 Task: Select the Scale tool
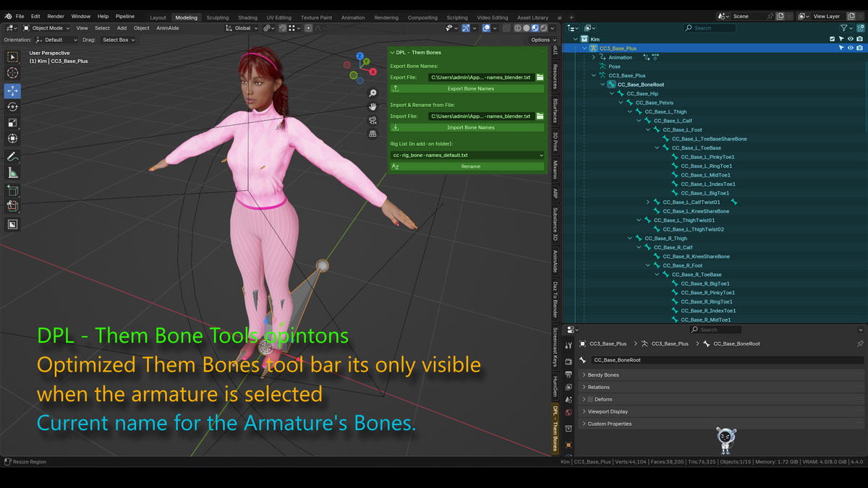click(x=12, y=123)
